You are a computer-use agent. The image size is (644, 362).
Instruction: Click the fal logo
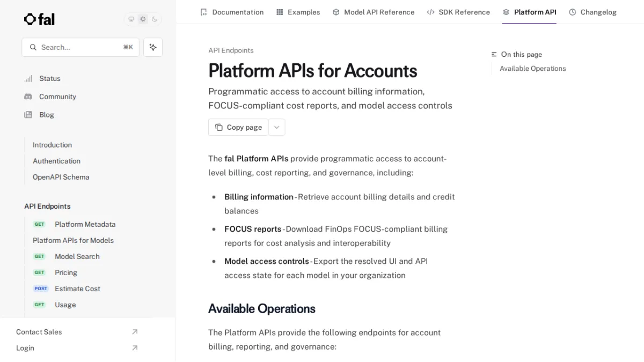39,19
